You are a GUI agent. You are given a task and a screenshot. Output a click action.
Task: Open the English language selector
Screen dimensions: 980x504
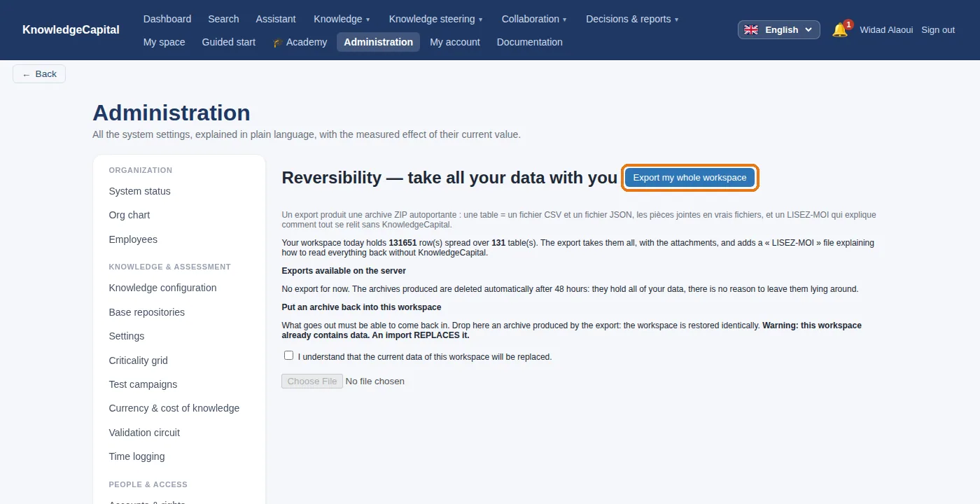(779, 29)
